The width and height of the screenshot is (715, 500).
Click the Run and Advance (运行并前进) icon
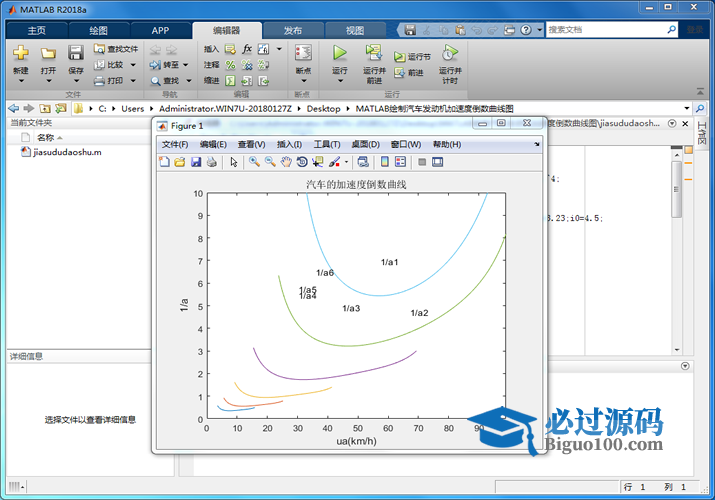(374, 54)
